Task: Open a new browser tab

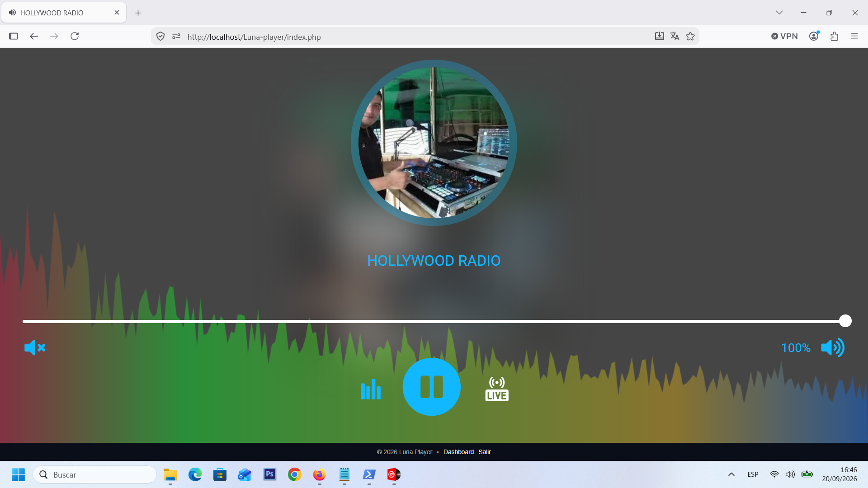Action: (138, 13)
